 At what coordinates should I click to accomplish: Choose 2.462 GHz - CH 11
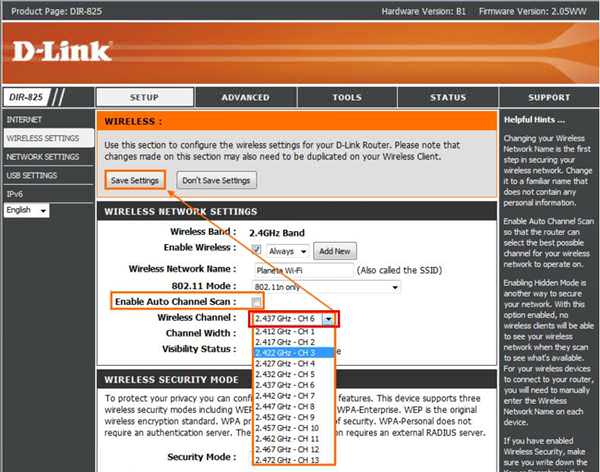[x=294, y=439]
